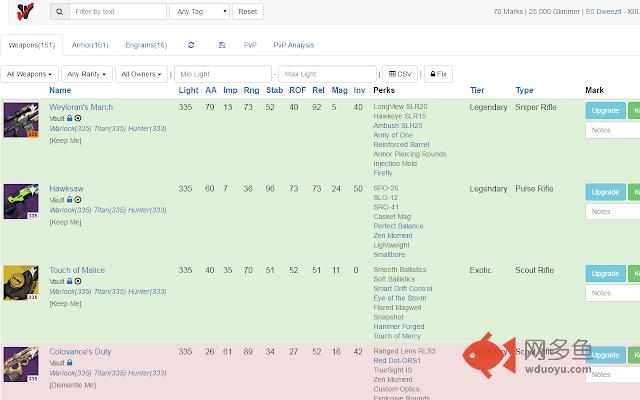This screenshot has height=400, width=640.
Task: Click the Perfect Balance perk
Action: click(398, 226)
